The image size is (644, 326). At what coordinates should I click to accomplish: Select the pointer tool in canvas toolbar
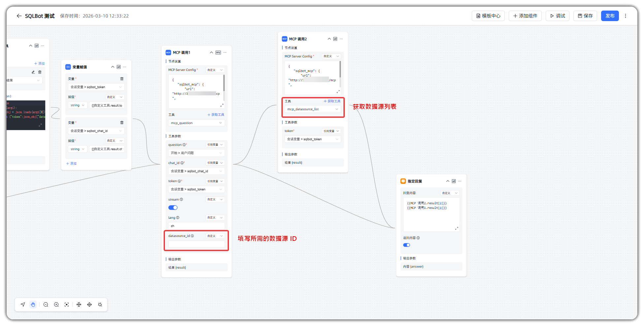(x=23, y=305)
